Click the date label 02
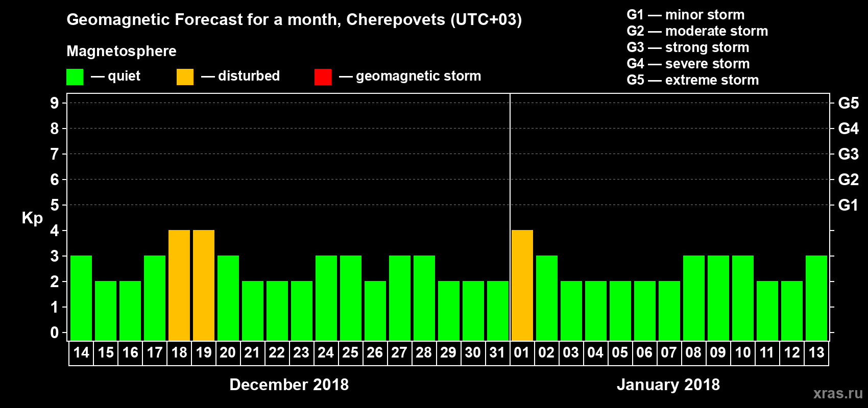 tap(546, 352)
